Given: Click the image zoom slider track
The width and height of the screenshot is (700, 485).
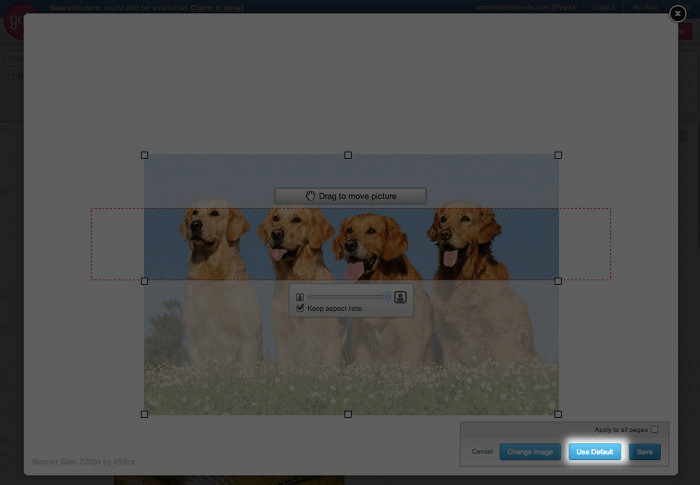Looking at the screenshot, I should 349,297.
